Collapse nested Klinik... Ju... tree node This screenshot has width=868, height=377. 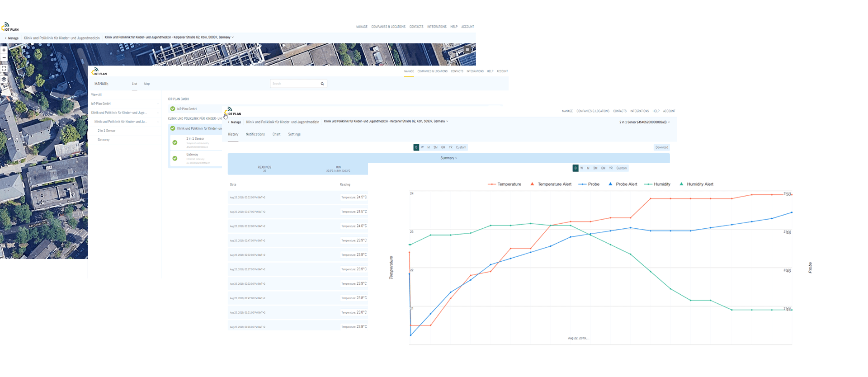(158, 122)
